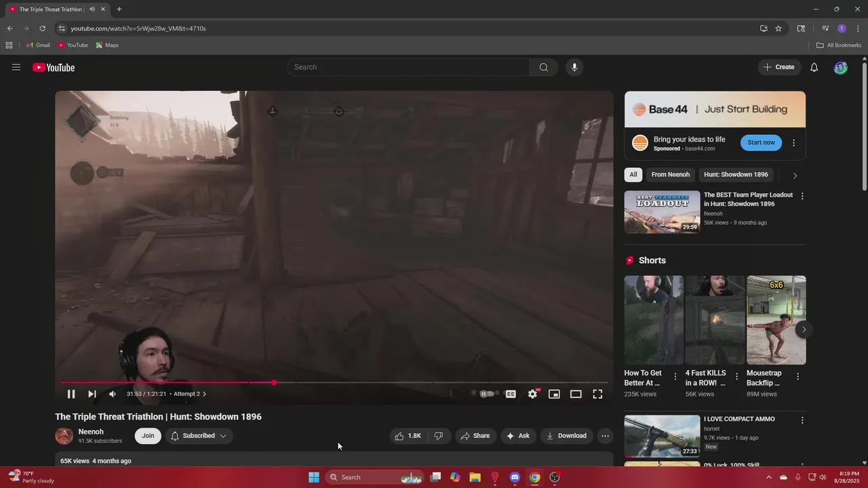This screenshot has width=868, height=488.
Task: Select Hunt: Showdown 1896 filter chip
Action: (736, 175)
